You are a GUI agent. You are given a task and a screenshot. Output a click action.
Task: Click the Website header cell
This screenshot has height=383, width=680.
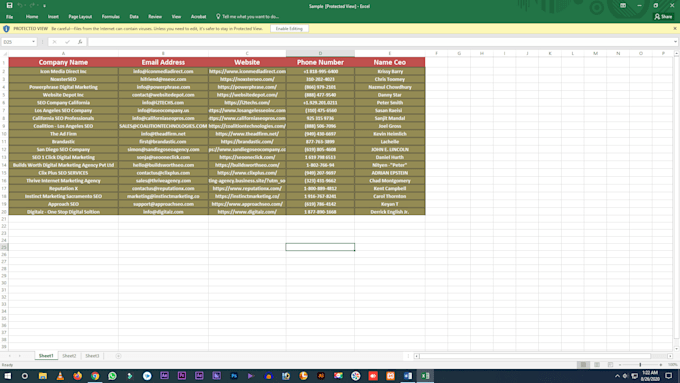click(x=247, y=62)
